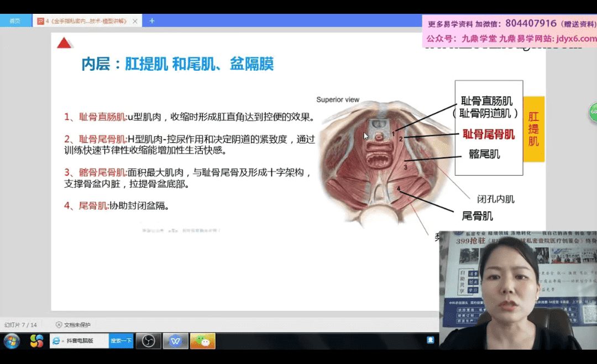The height and width of the screenshot is (364, 597).
Task: Click the 幻灯片 7 / 14 slide counter
Action: tap(21, 325)
